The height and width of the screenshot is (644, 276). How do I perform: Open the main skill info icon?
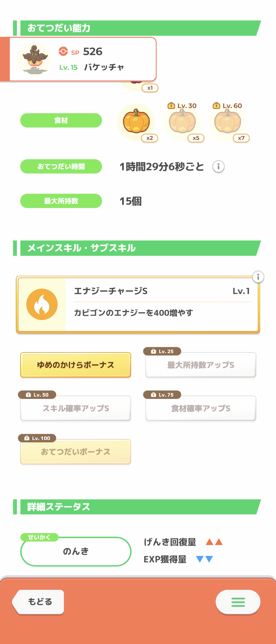coord(258,277)
